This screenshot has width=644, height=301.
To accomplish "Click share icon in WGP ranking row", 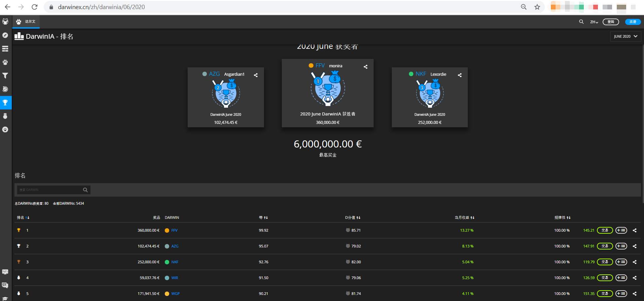I will click(635, 294).
